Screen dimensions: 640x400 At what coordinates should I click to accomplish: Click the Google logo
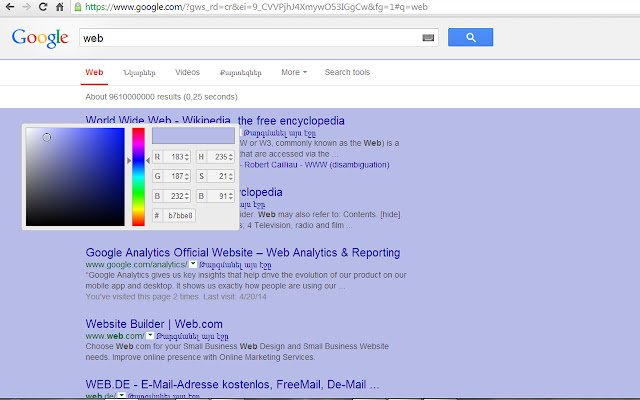[x=40, y=38]
